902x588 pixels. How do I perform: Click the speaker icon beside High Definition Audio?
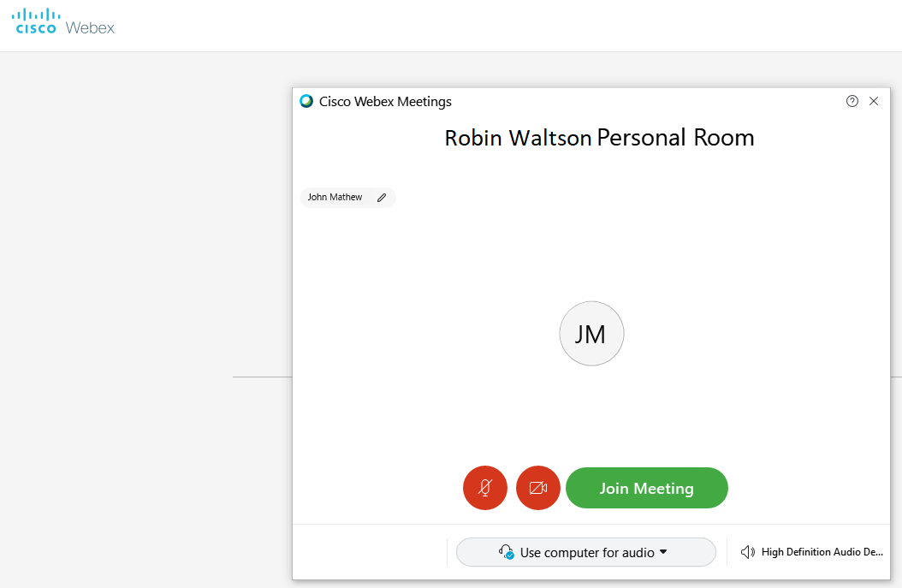pos(748,552)
